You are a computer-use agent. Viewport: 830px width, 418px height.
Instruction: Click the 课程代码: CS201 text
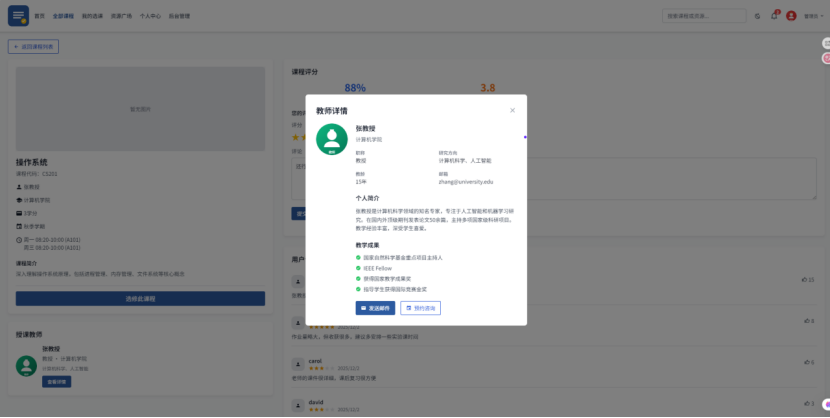(x=37, y=174)
